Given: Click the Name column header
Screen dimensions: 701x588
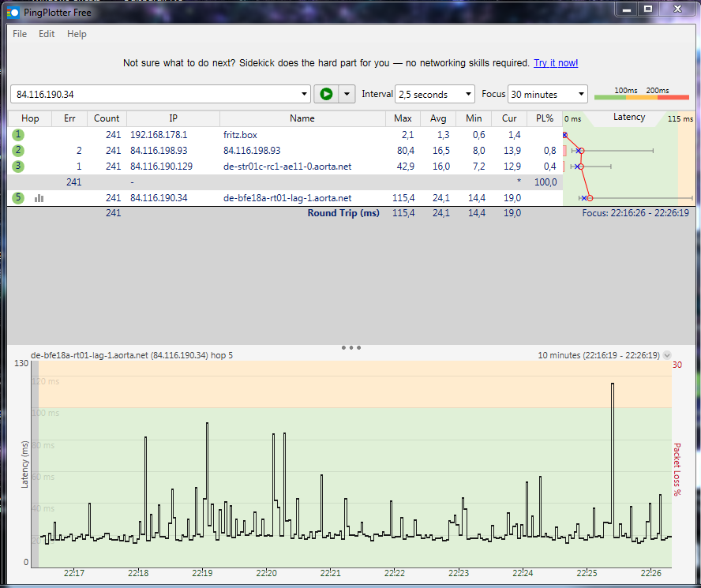Looking at the screenshot, I should coord(302,118).
